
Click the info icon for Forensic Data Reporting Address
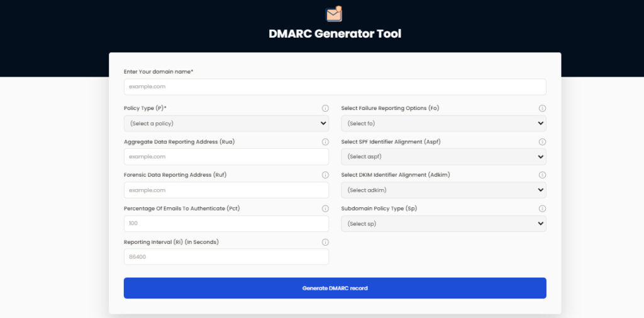pyautogui.click(x=325, y=175)
